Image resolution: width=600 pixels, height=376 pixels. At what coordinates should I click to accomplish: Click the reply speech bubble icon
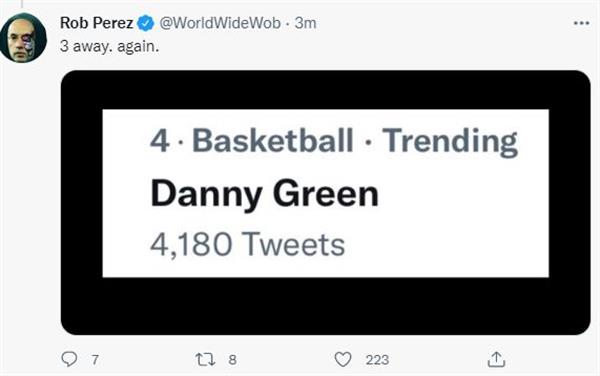tap(69, 359)
